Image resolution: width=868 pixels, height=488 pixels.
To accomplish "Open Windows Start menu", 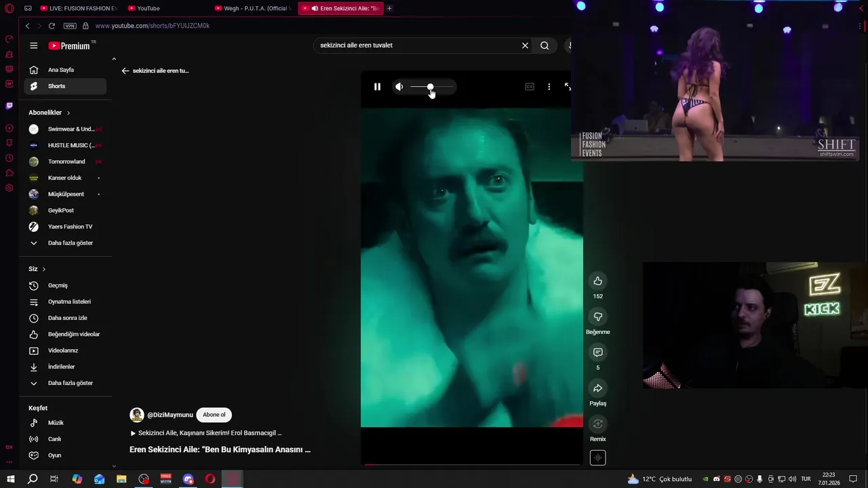I will [11, 479].
